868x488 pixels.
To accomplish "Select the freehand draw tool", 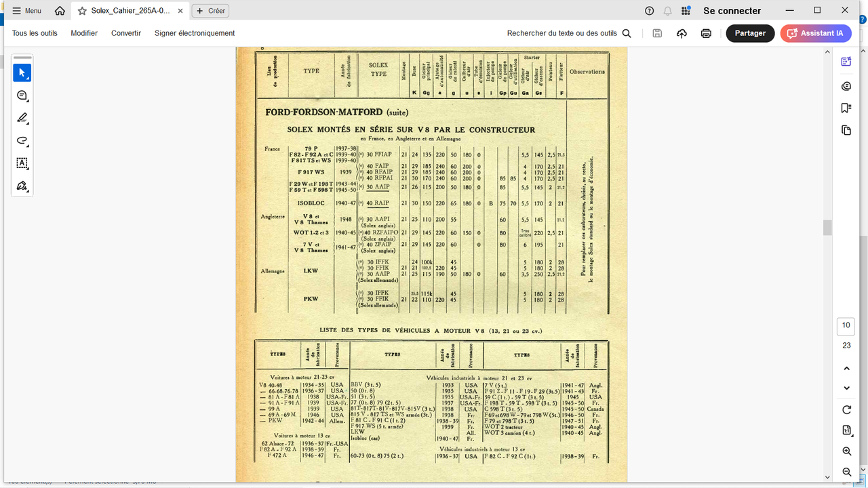I will tap(22, 141).
